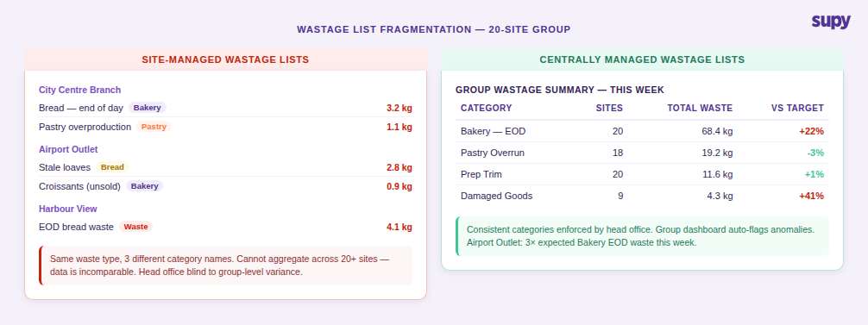
Task: Click the 1.1 kg value
Action: (x=399, y=127)
